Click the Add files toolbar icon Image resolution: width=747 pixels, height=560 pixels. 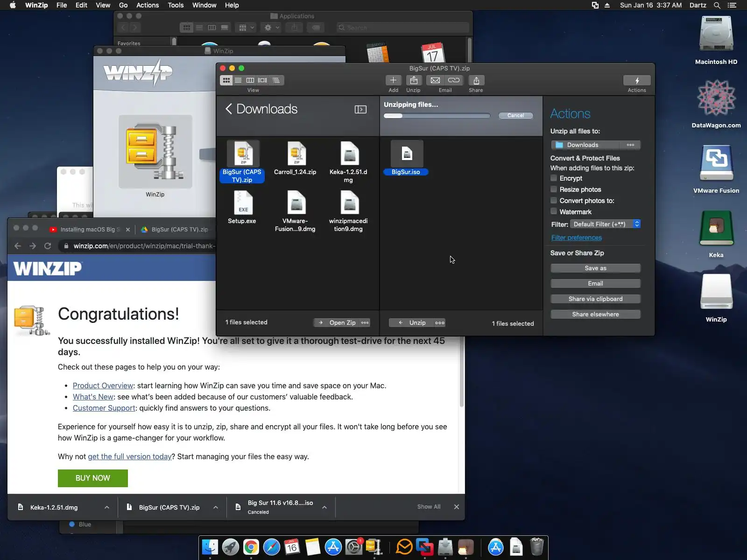point(393,80)
